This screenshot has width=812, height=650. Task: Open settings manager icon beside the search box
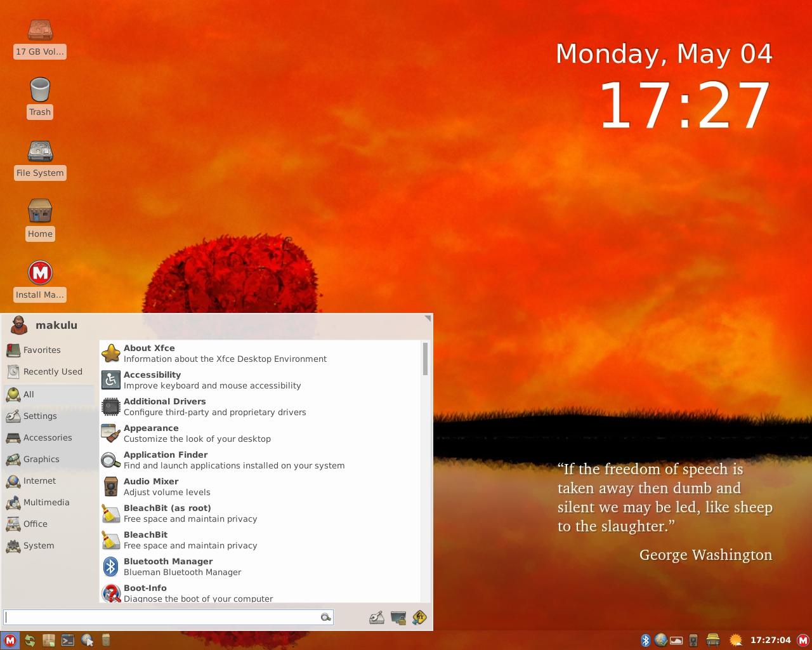(x=377, y=618)
